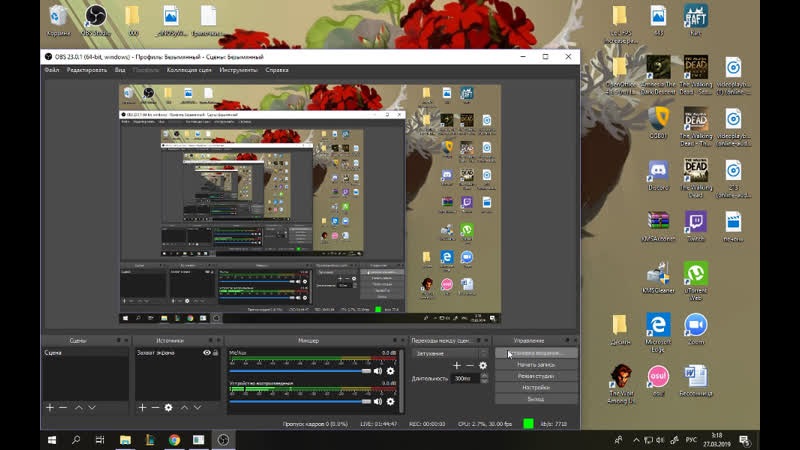Open Amnesia The Dark Descent desktop shortcut
The width and height of the screenshot is (800, 450).
click(658, 75)
